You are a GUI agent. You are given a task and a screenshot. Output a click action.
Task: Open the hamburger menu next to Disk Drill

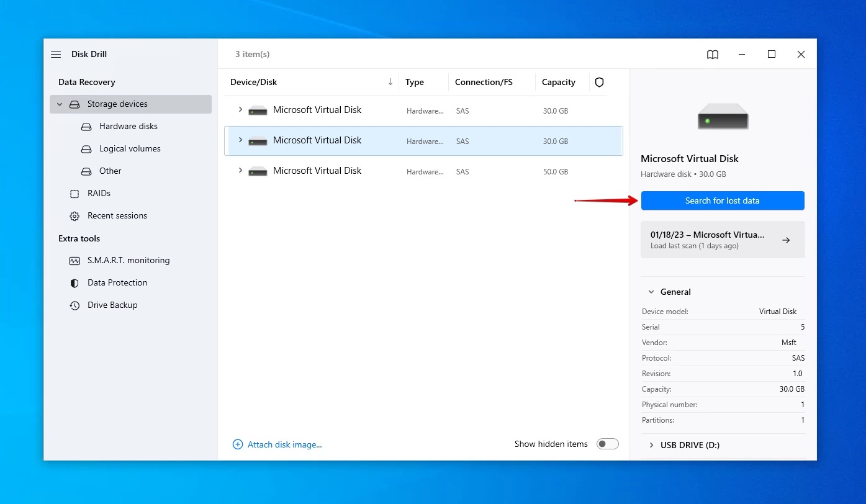(56, 55)
